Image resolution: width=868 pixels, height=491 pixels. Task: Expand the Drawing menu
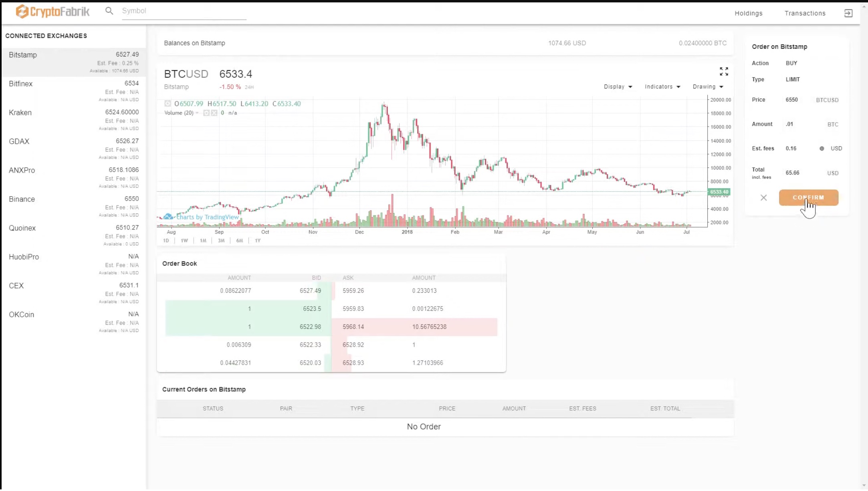707,87
